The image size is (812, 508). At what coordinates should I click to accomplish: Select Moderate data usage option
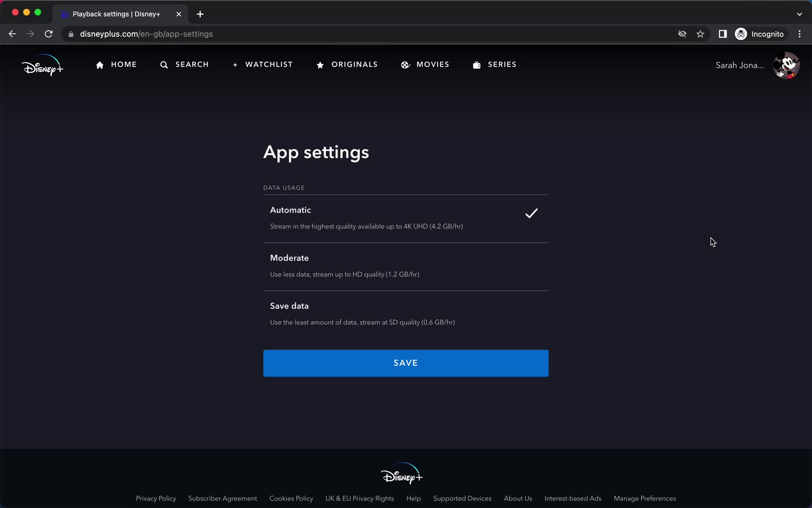tap(406, 266)
